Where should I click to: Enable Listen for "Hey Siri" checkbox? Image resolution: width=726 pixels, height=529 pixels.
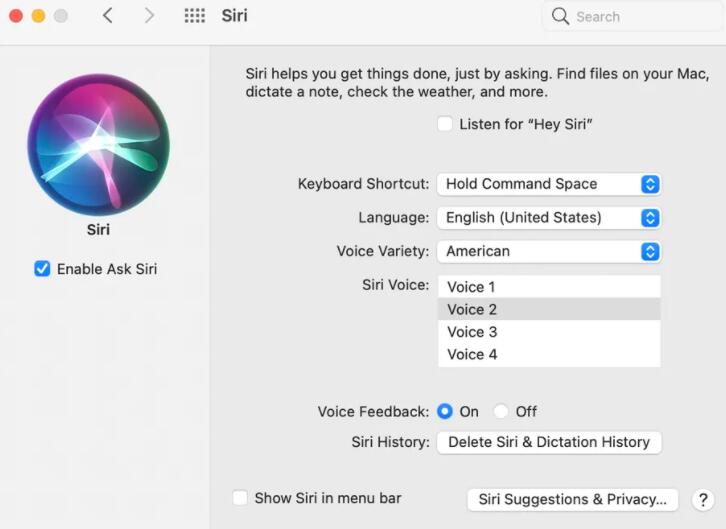point(444,124)
